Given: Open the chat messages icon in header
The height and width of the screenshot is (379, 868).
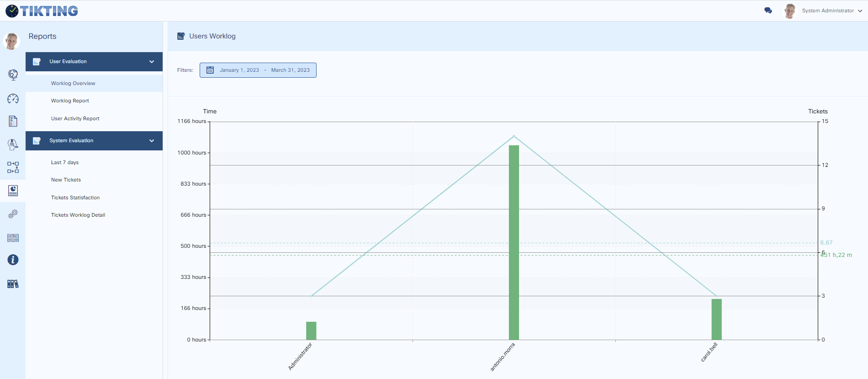Looking at the screenshot, I should point(768,11).
